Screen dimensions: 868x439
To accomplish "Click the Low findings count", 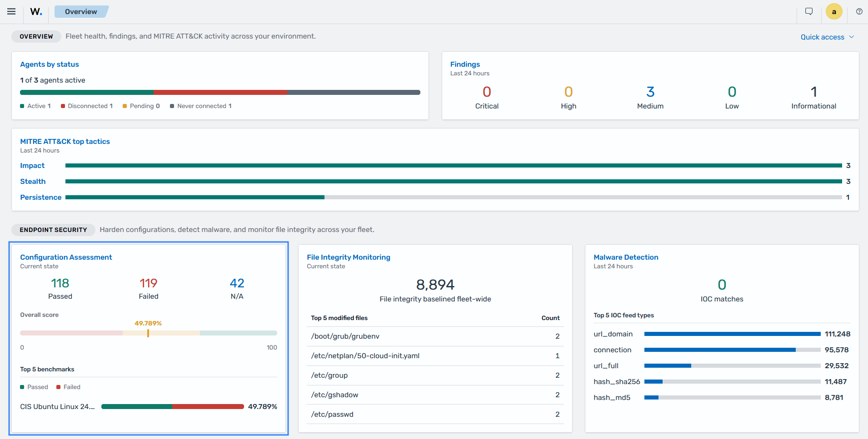I will click(732, 92).
